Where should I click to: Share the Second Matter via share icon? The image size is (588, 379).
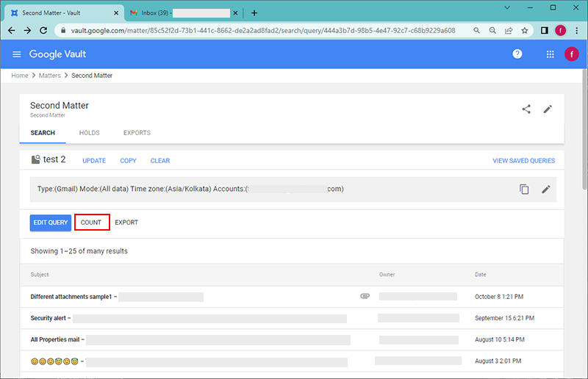point(526,109)
